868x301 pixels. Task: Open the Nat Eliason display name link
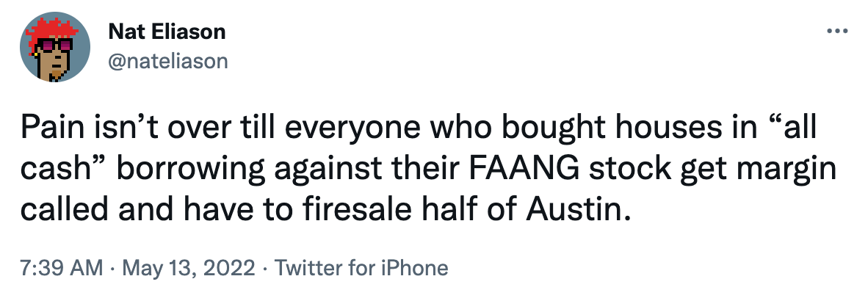click(167, 32)
